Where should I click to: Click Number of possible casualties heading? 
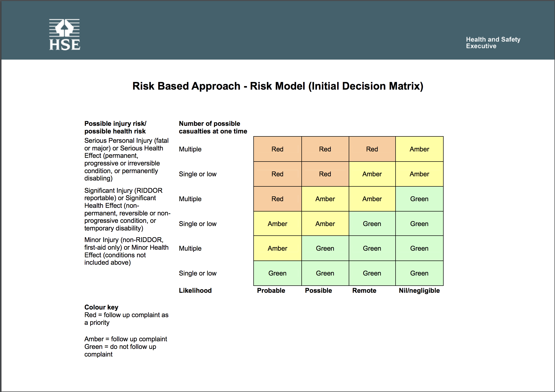(213, 127)
